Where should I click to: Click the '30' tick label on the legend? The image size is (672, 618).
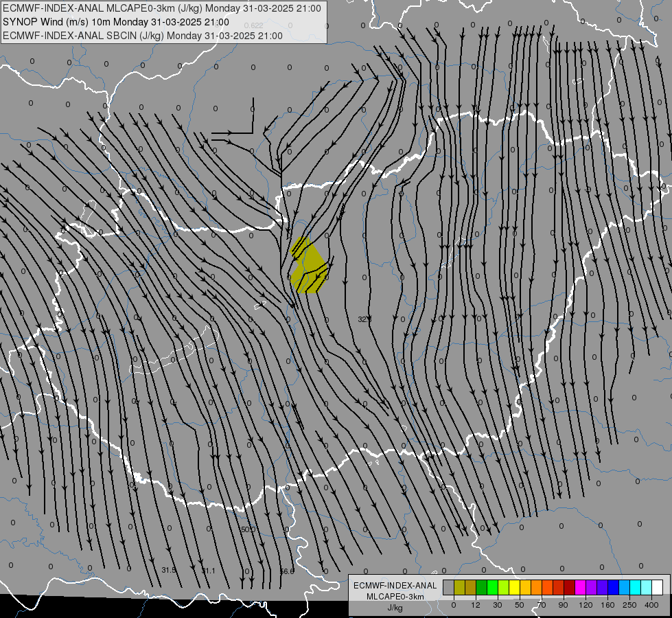point(498,605)
